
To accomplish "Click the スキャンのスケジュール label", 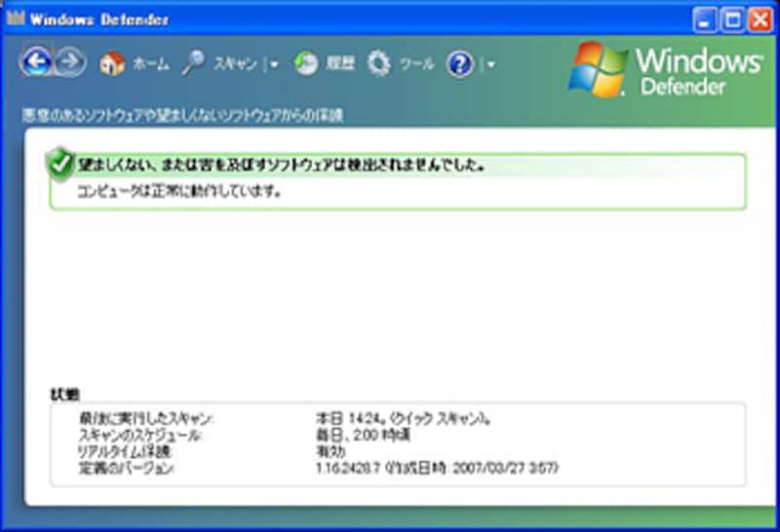I will 140,435.
